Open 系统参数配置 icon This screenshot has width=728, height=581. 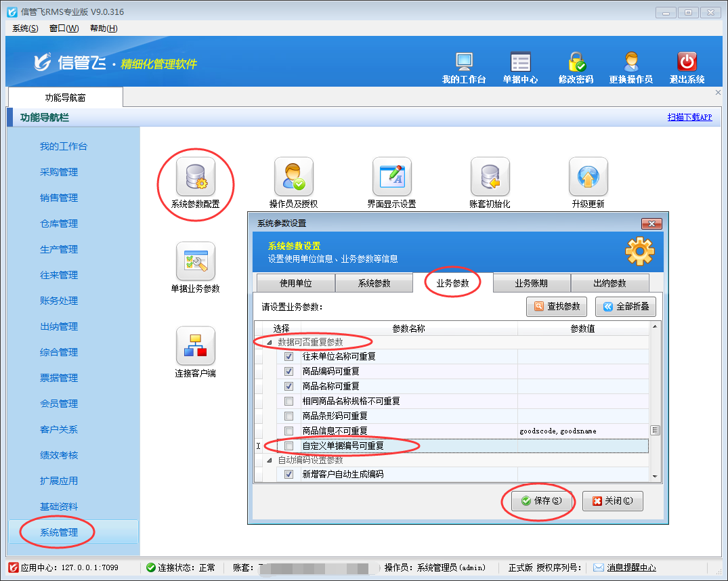pos(195,177)
